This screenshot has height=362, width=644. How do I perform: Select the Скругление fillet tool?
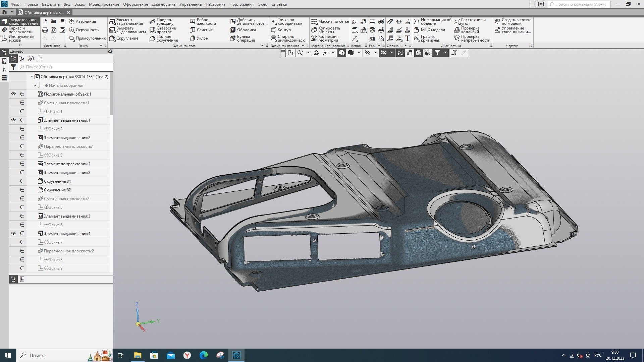tap(124, 38)
